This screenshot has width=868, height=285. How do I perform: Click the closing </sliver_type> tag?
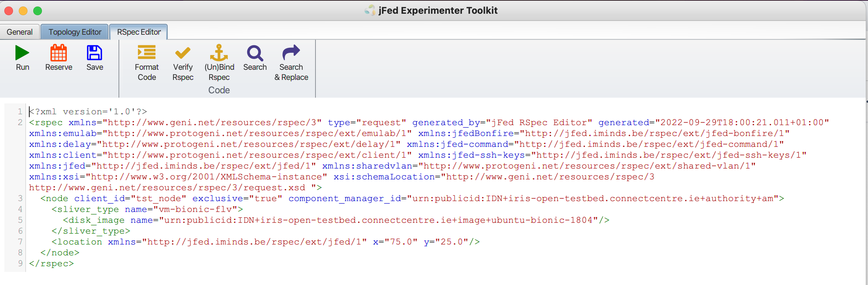click(x=91, y=231)
